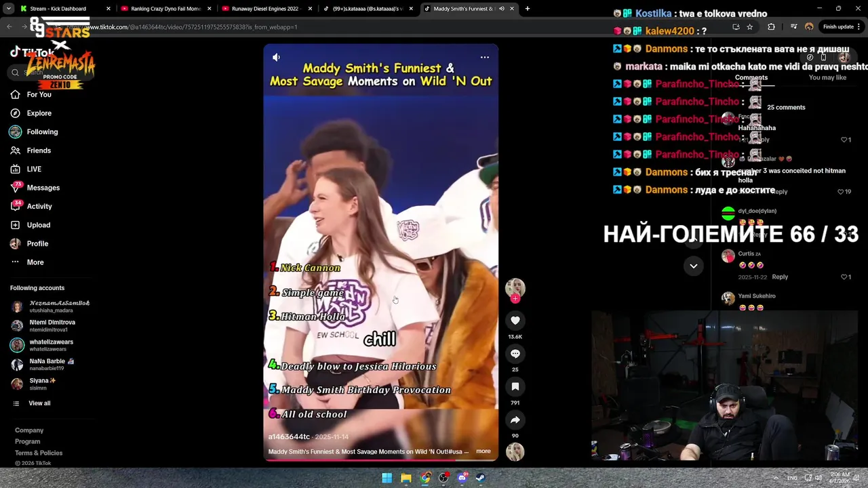This screenshot has width=868, height=488.
Task: Open Chrome profile avatar
Action: (x=809, y=27)
